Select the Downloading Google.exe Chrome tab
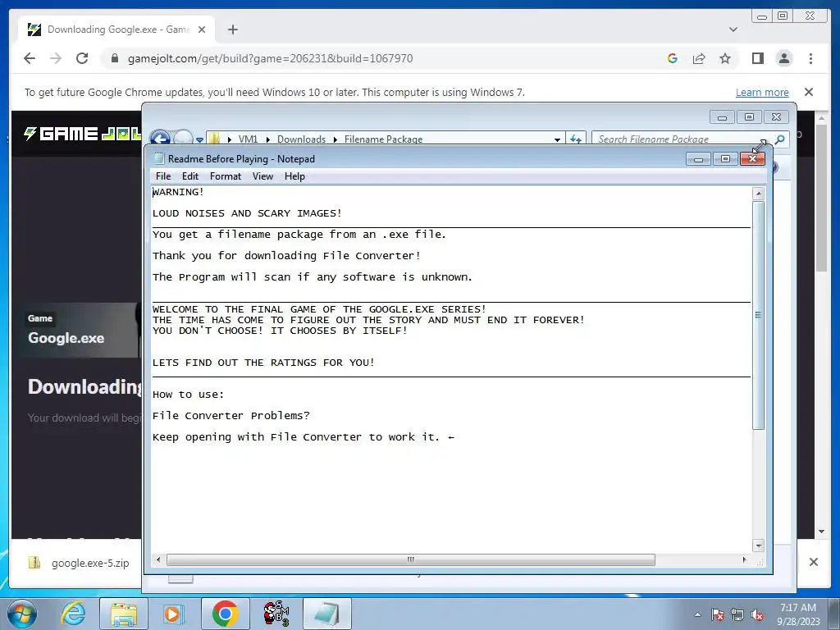 (116, 30)
